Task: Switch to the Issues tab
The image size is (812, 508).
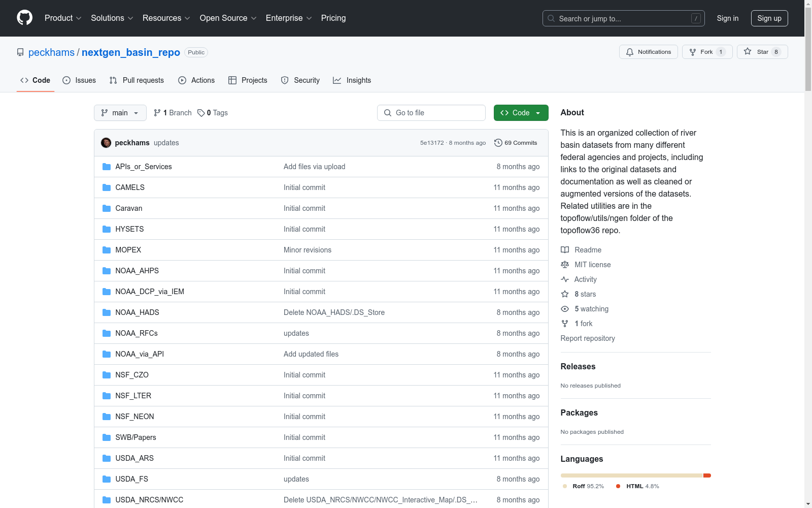Action: click(79, 80)
